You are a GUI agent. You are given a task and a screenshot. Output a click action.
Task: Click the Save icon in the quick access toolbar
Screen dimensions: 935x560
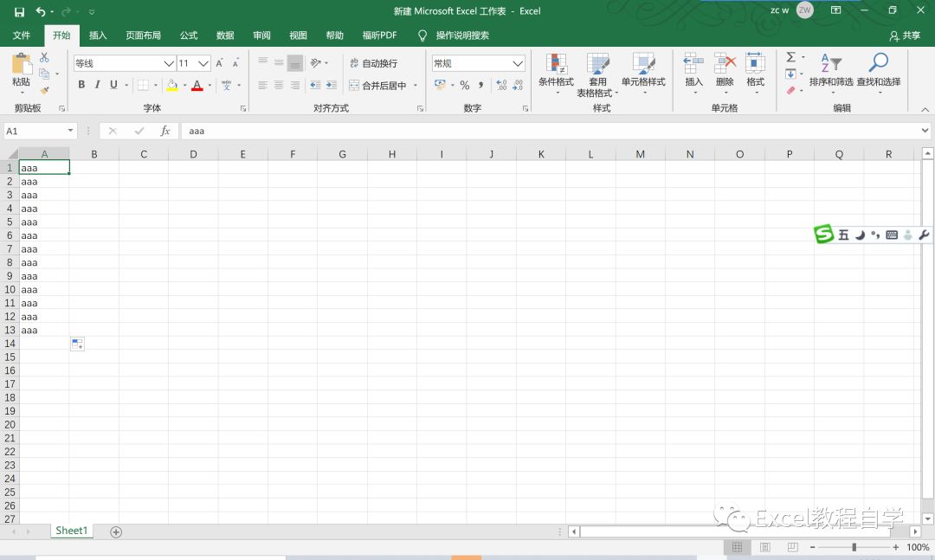click(x=19, y=11)
